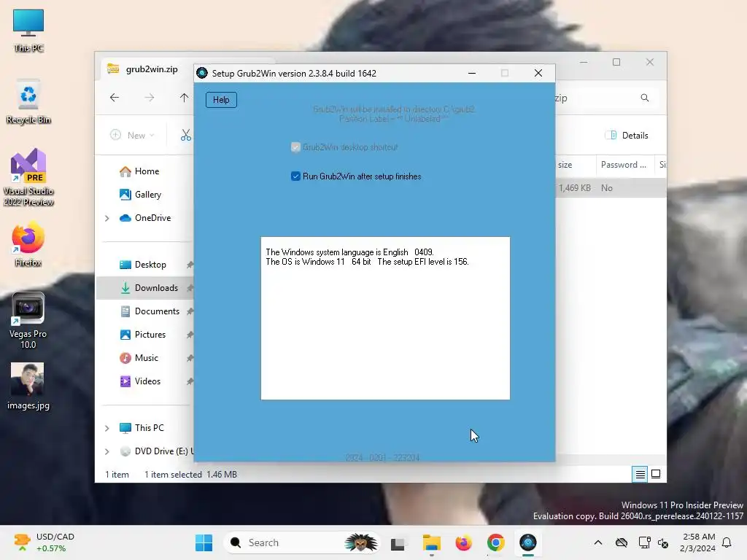Open Task View from the taskbar
This screenshot has width=747, height=560.
pos(398,542)
